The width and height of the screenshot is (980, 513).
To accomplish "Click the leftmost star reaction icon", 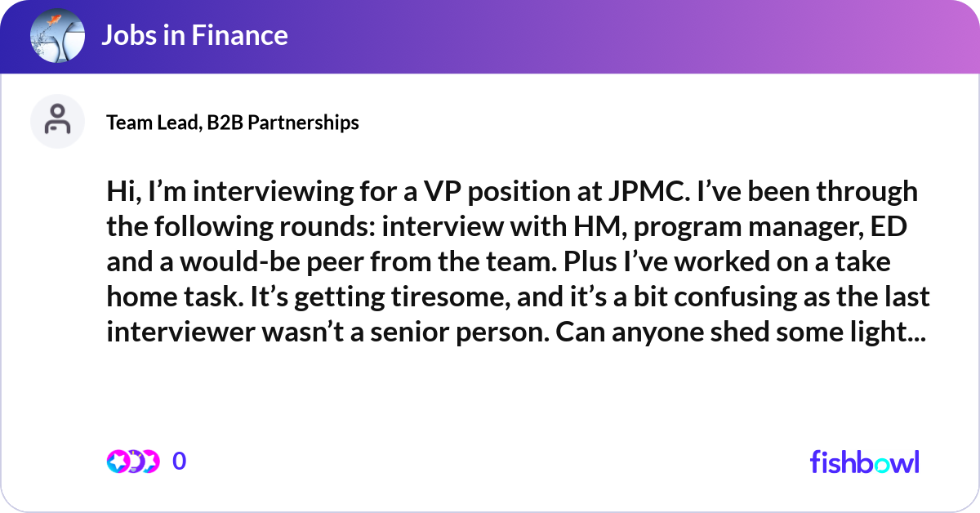I will [117, 462].
